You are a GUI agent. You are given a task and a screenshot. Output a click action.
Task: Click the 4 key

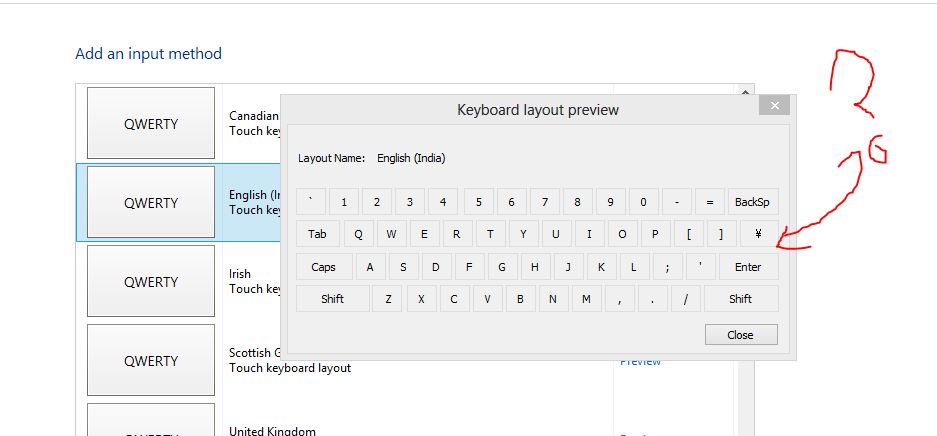click(x=443, y=202)
